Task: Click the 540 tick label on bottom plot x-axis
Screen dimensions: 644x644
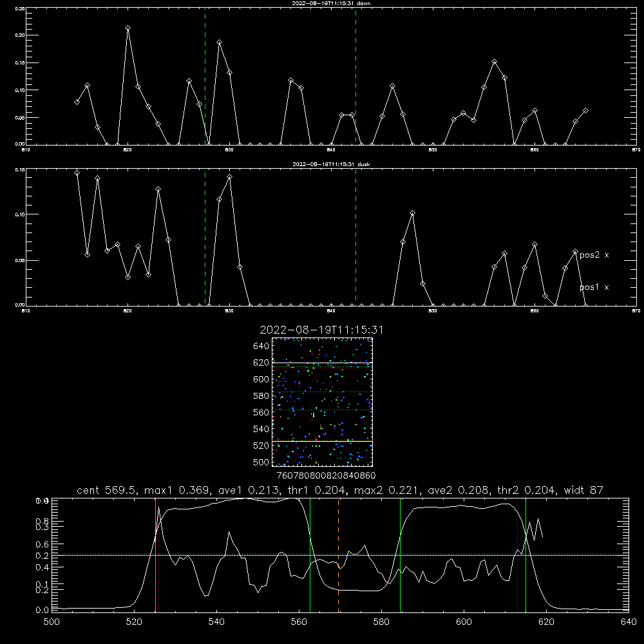Action: click(x=216, y=622)
